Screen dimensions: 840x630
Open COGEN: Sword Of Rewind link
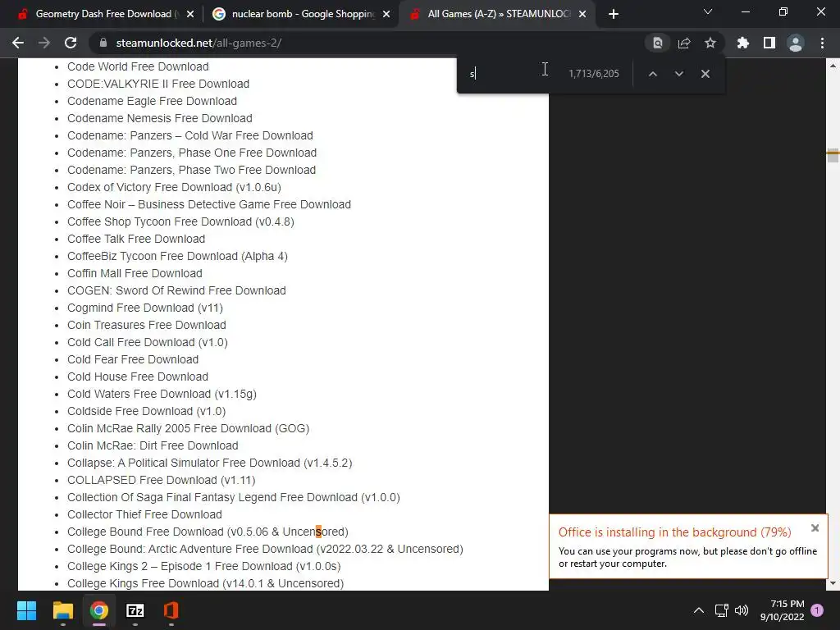point(176,290)
